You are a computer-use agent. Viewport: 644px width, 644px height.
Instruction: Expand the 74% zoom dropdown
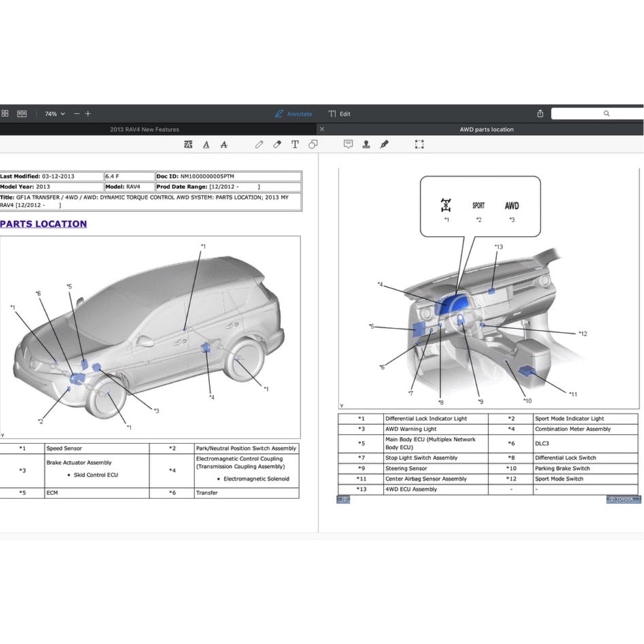tap(55, 114)
